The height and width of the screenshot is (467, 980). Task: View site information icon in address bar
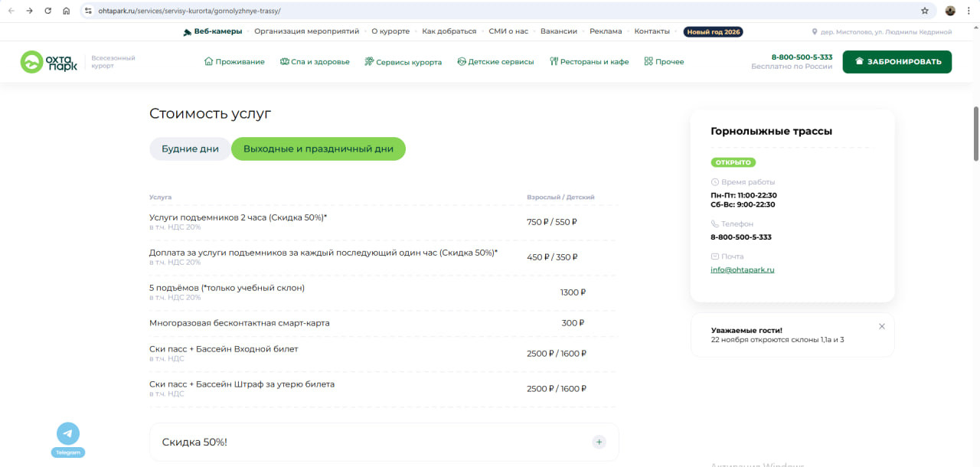click(88, 11)
